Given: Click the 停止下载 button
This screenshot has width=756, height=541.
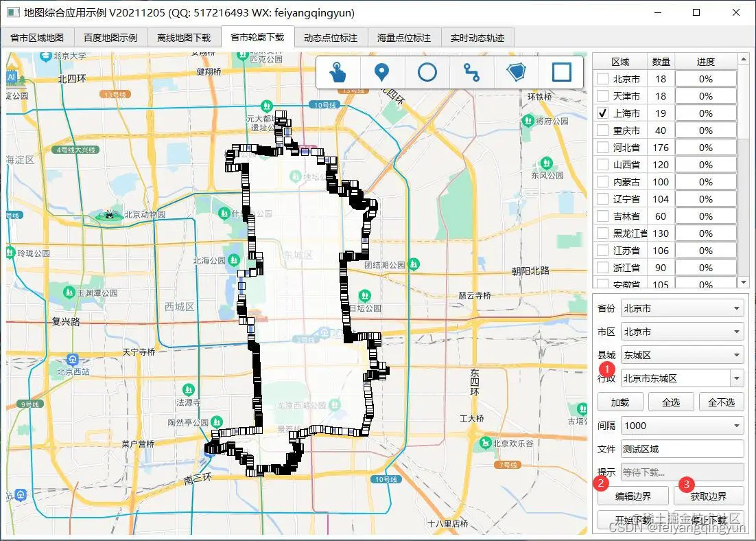Looking at the screenshot, I should tap(708, 520).
